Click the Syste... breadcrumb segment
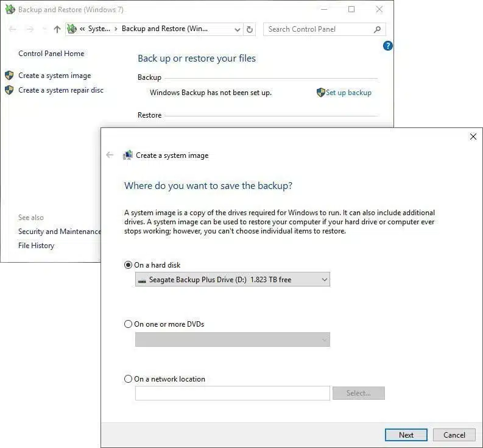This screenshot has width=483, height=448. pos(99,29)
